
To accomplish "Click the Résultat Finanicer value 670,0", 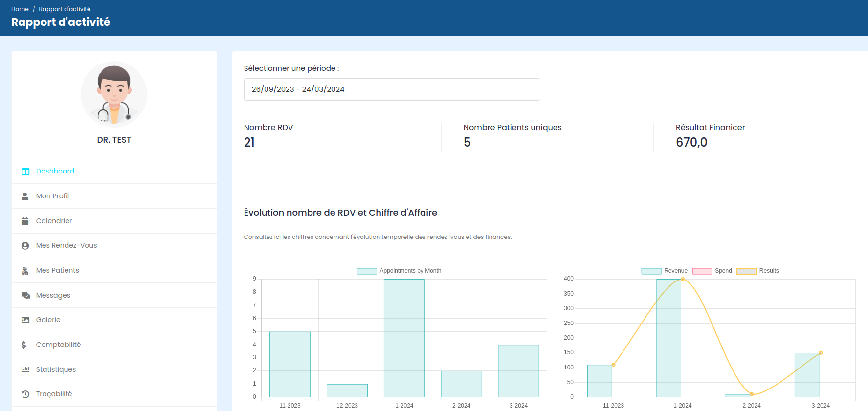I will [x=691, y=142].
